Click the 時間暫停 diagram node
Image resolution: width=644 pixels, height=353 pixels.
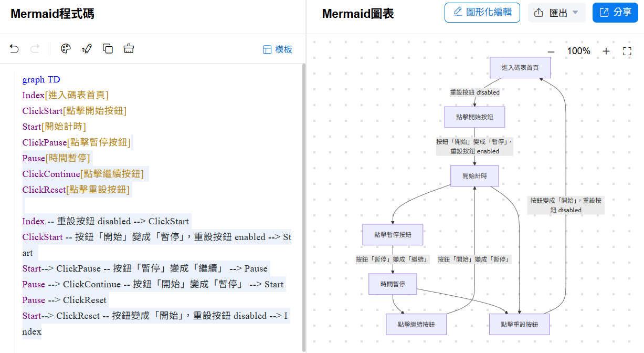pos(393,284)
